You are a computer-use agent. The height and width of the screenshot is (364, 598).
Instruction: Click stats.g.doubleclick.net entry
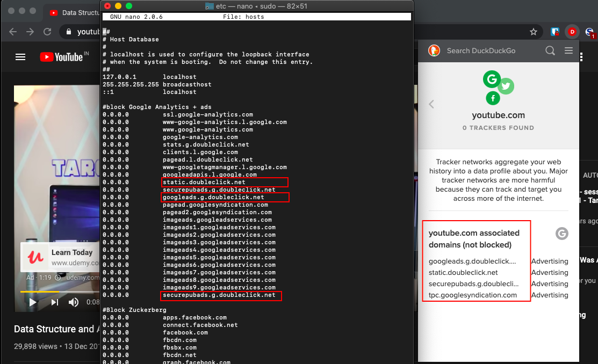[206, 145]
